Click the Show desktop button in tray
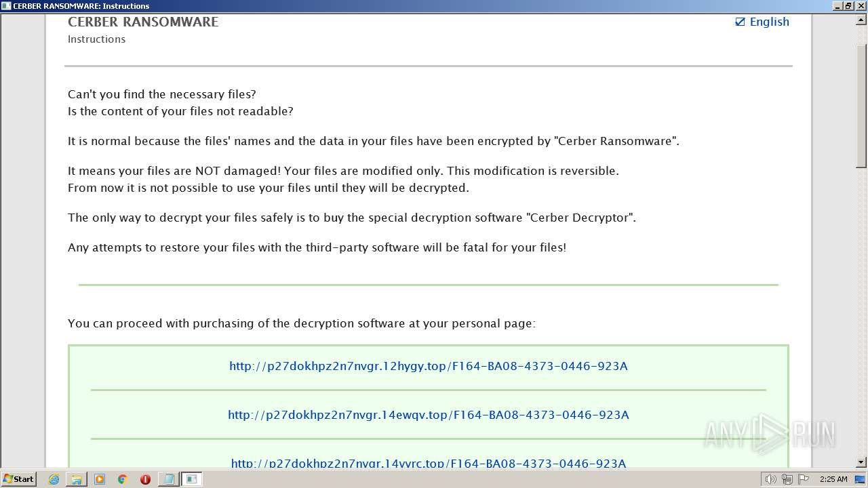Screen dimensions: 868x488 pyautogui.click(x=861, y=479)
